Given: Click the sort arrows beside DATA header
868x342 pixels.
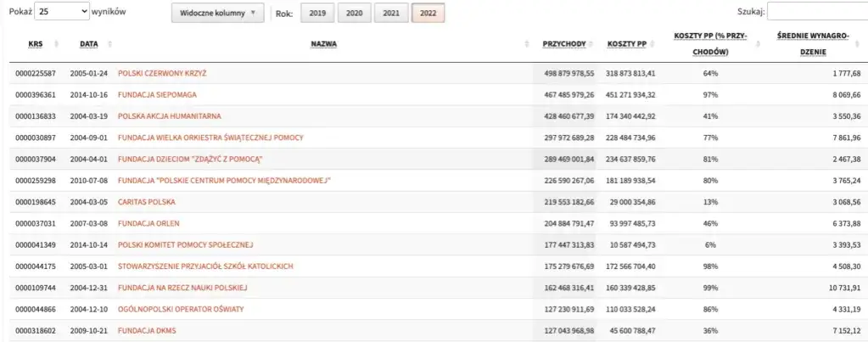Looking at the screenshot, I should 110,44.
